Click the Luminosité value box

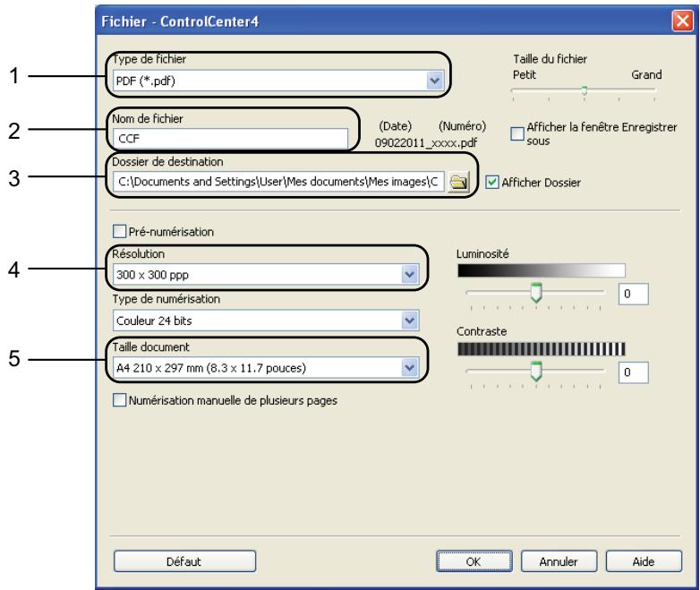click(633, 294)
